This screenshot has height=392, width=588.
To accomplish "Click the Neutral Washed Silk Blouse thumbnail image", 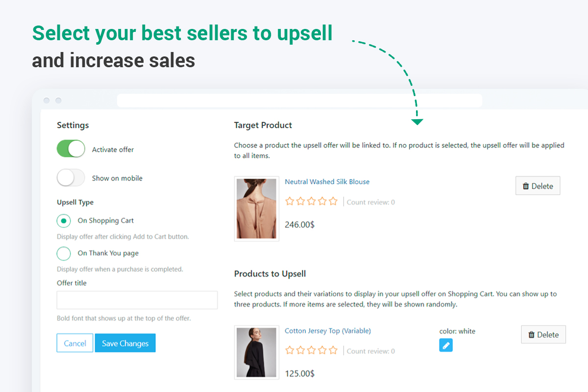I will (x=257, y=209).
